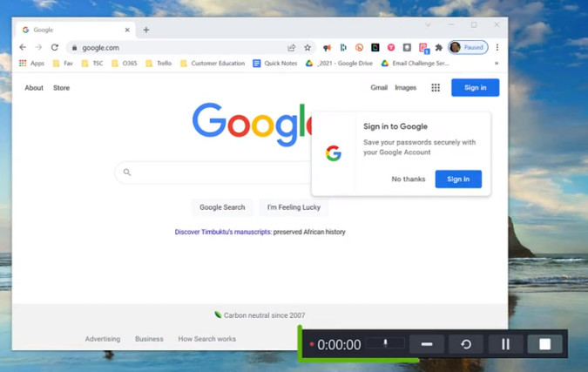The image size is (588, 372).
Task: Open the Trello bookmarks folder
Action: (x=159, y=64)
